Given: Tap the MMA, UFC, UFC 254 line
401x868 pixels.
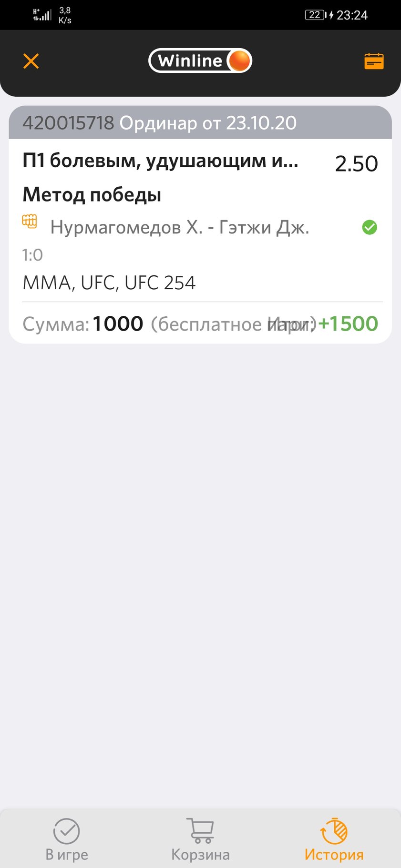Looking at the screenshot, I should point(109,283).
